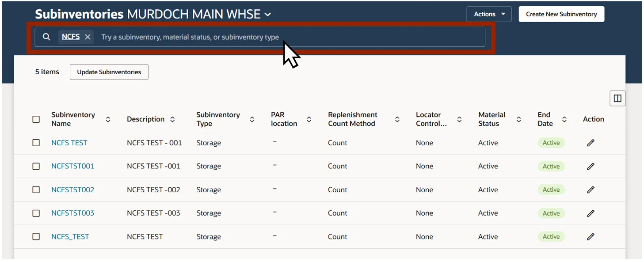644x262 pixels.
Task: Click the Update Subinventories button
Action: [109, 72]
